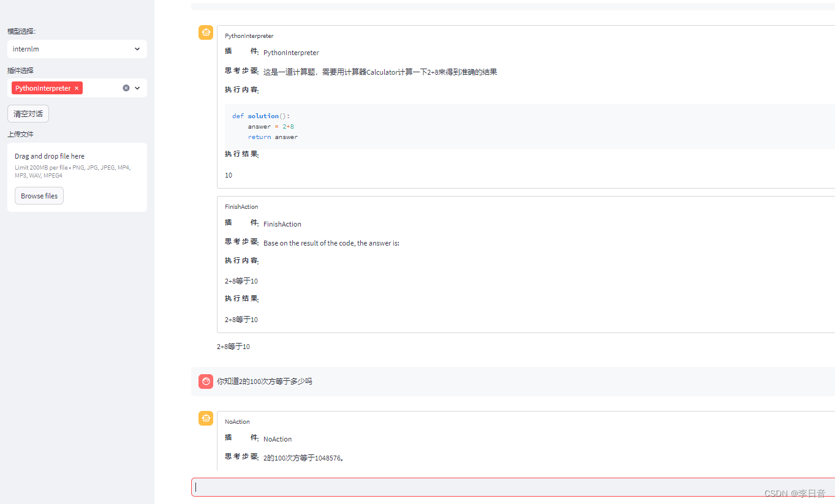Click the final answer 2+8等于10 below FinishAction
The height and width of the screenshot is (504, 835).
coord(233,347)
